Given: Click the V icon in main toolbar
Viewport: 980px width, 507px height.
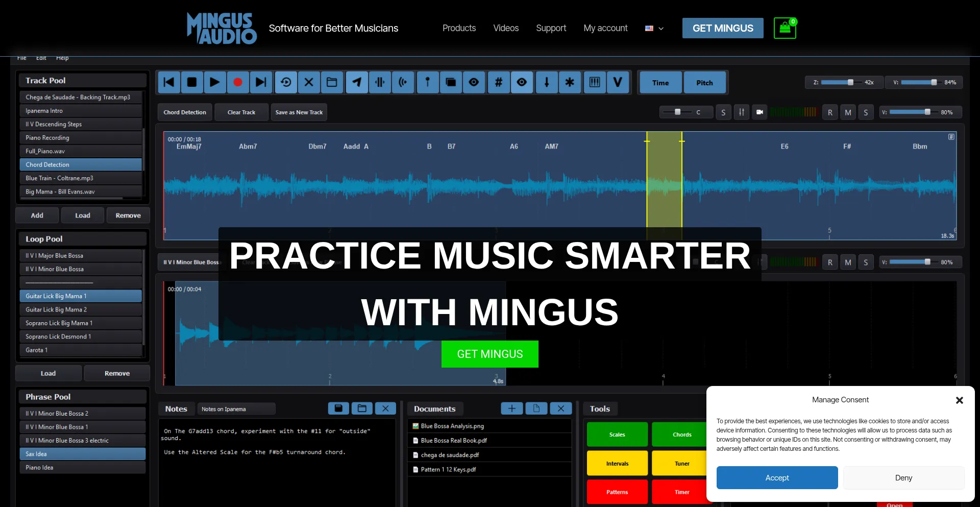Looking at the screenshot, I should 618,82.
